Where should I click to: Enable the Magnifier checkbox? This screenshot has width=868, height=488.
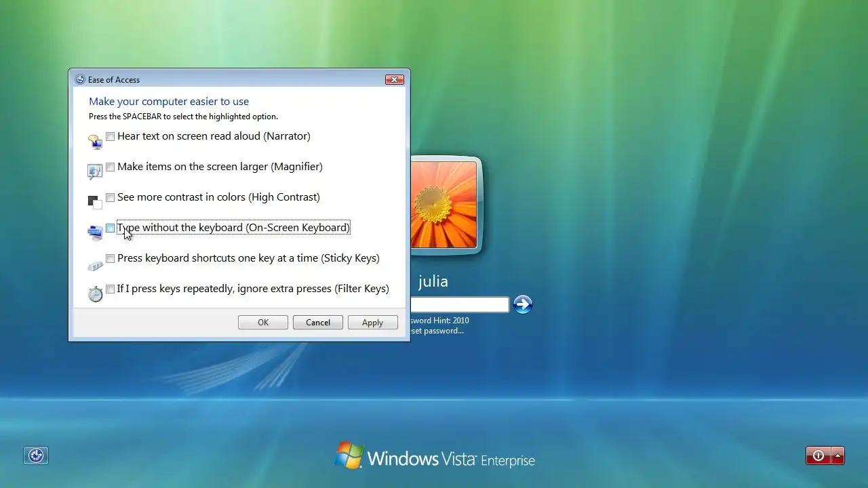coord(110,167)
